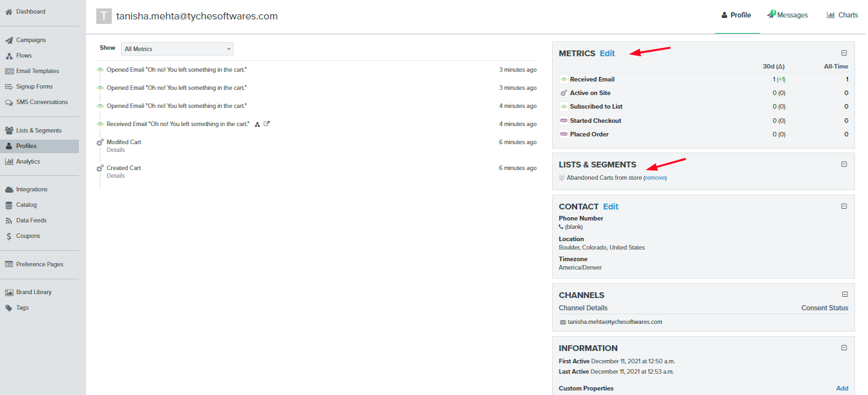Collapse the Lists & Segments panel
Image resolution: width=868 pixels, height=395 pixels.
pos(844,164)
